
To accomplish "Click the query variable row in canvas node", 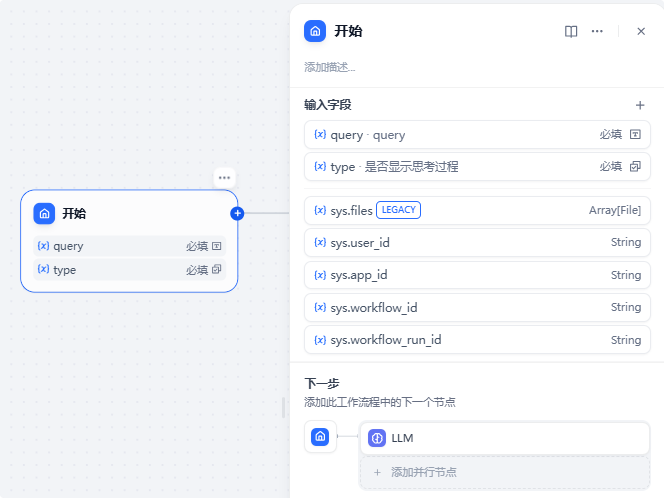I will pos(130,246).
